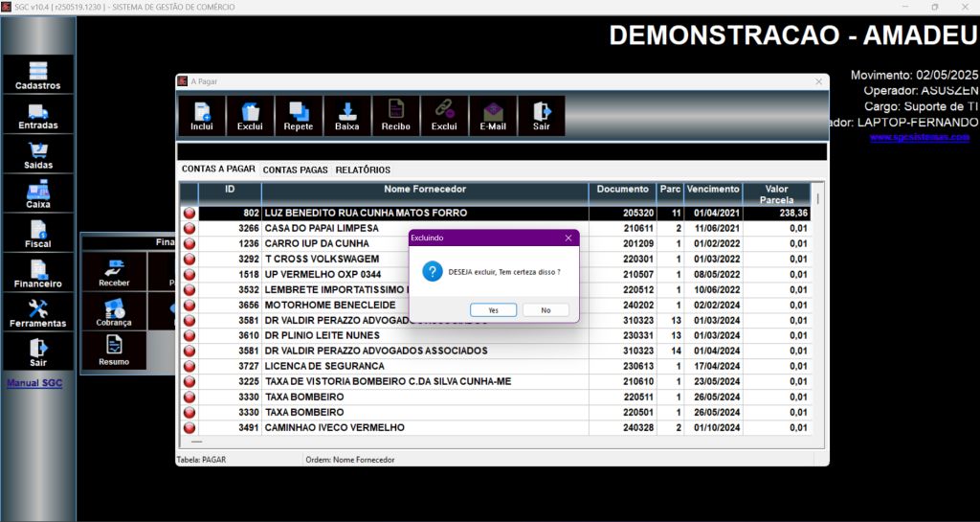Click status bar text Ordem: Nome Fornecedor
The height and width of the screenshot is (522, 980).
(x=350, y=460)
